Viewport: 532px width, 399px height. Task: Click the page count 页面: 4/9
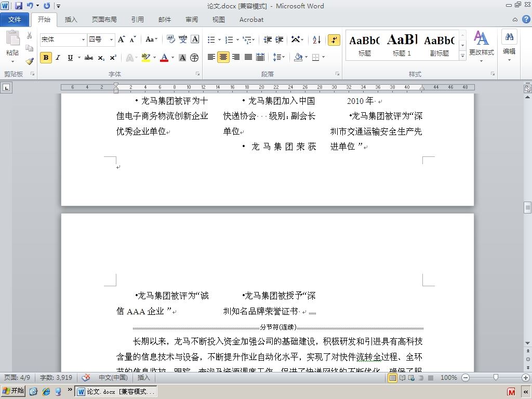pos(17,377)
